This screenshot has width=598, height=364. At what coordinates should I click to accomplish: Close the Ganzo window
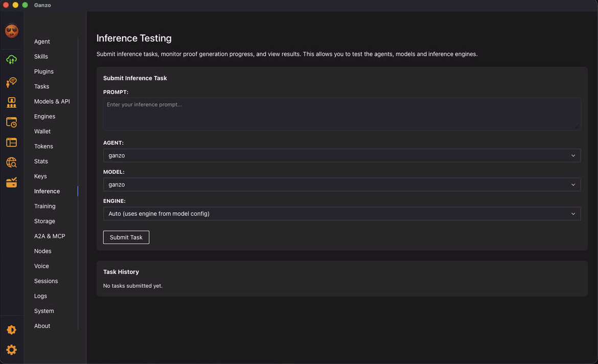[6, 5]
